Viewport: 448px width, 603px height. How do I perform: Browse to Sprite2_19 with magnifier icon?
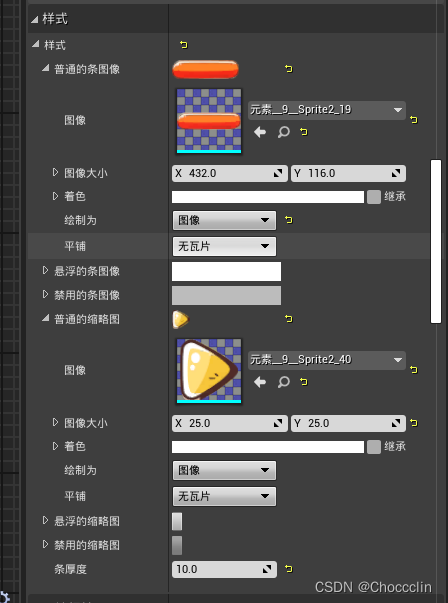tap(283, 132)
